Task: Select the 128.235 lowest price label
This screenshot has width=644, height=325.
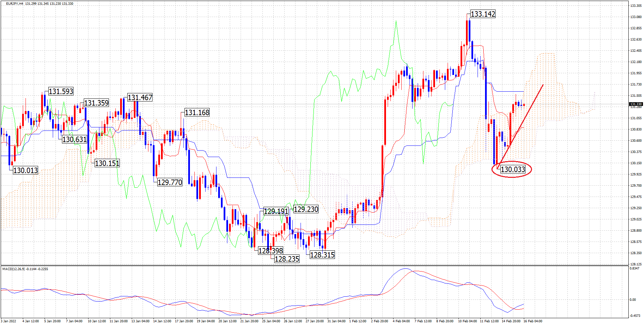Action: [x=287, y=259]
